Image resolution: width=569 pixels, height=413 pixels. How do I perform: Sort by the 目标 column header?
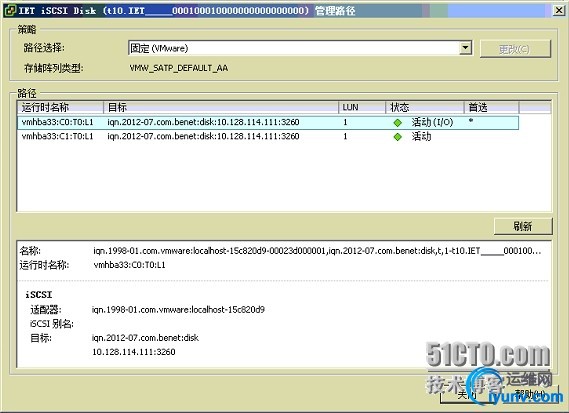221,107
